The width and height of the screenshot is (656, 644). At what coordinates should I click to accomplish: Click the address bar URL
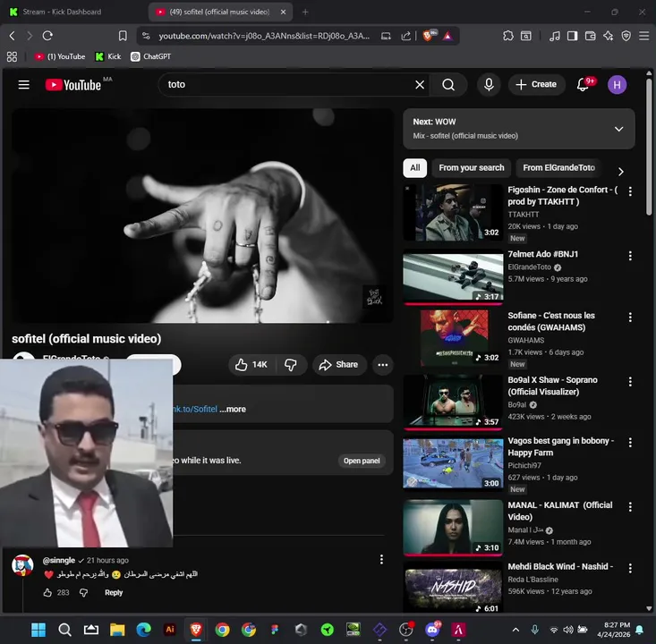[264, 36]
